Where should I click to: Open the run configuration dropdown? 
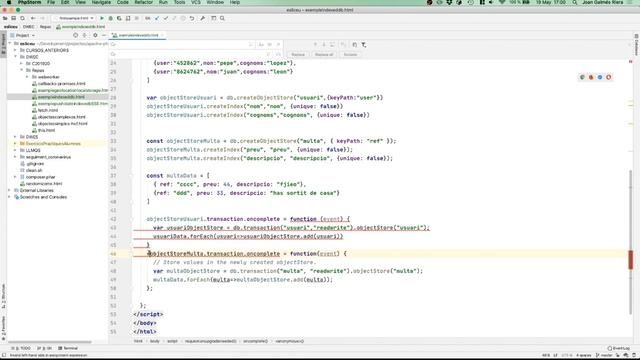coord(74,18)
